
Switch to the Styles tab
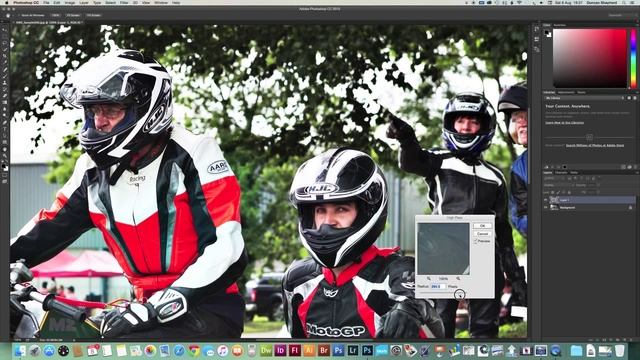[581, 93]
